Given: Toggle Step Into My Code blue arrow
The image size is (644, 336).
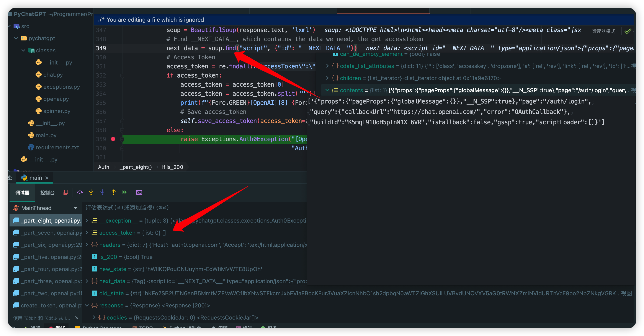Looking at the screenshot, I should pyautogui.click(x=102, y=192).
